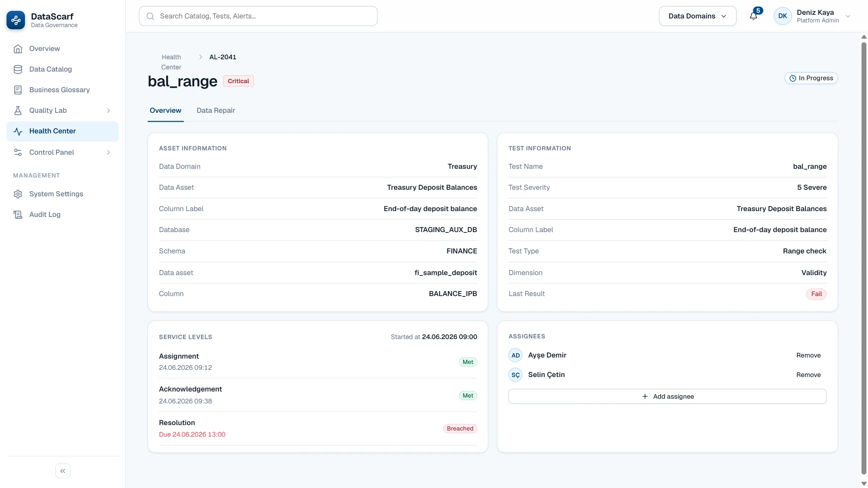Collapse the sidebar with double-chevron button
Image resolution: width=868 pixels, height=488 pixels.
(x=63, y=471)
